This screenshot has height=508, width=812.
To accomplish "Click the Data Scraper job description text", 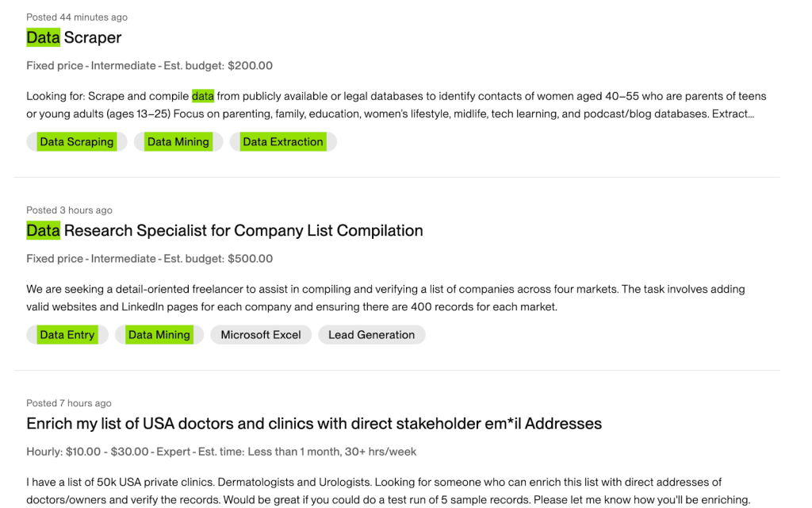I will click(396, 106).
